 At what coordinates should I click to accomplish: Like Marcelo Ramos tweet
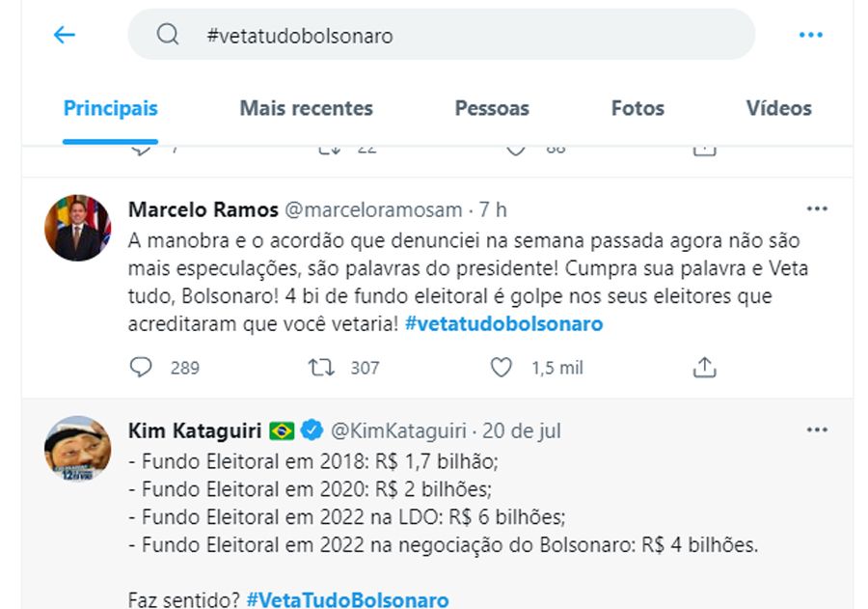click(x=501, y=368)
